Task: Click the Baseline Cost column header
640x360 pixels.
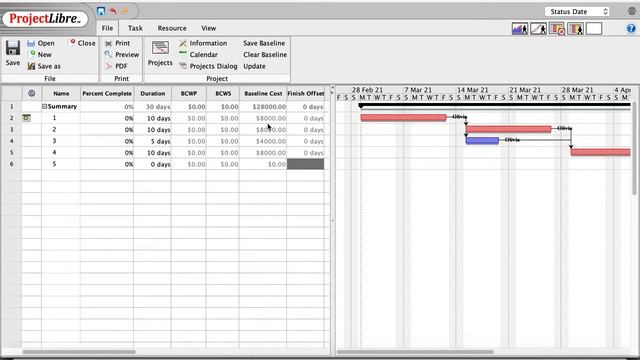Action: [x=263, y=93]
